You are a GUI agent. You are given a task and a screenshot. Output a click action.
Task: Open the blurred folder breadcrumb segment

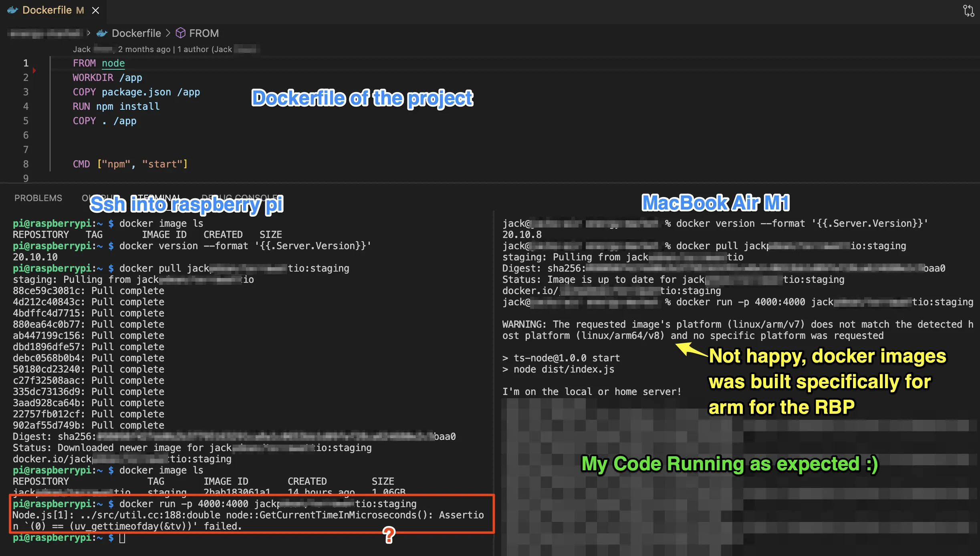45,33
